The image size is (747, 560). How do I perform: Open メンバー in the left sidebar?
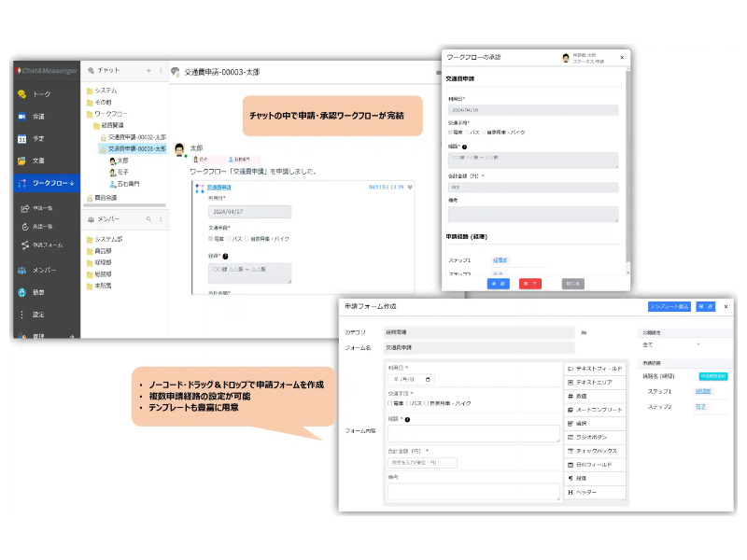coord(47,270)
